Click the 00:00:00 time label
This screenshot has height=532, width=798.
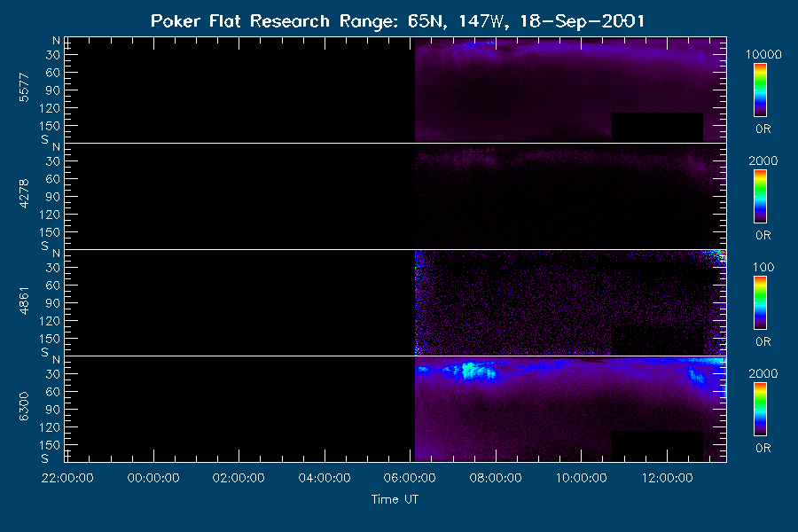coord(153,478)
